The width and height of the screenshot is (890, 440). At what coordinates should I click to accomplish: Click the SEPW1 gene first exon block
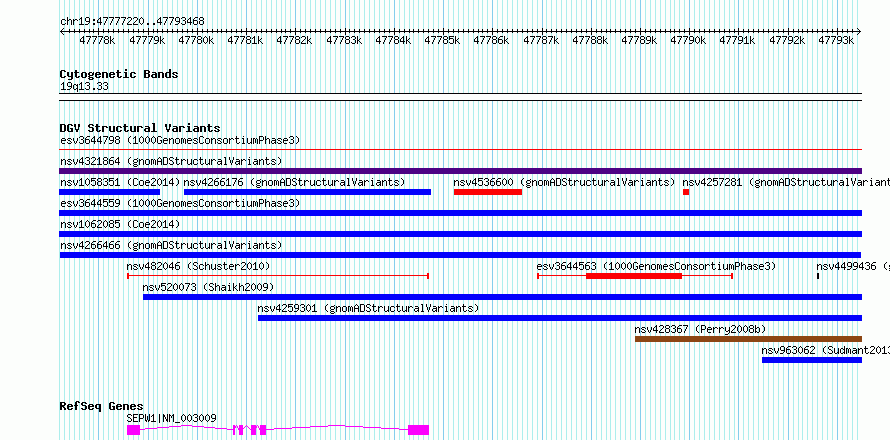pyautogui.click(x=133, y=430)
